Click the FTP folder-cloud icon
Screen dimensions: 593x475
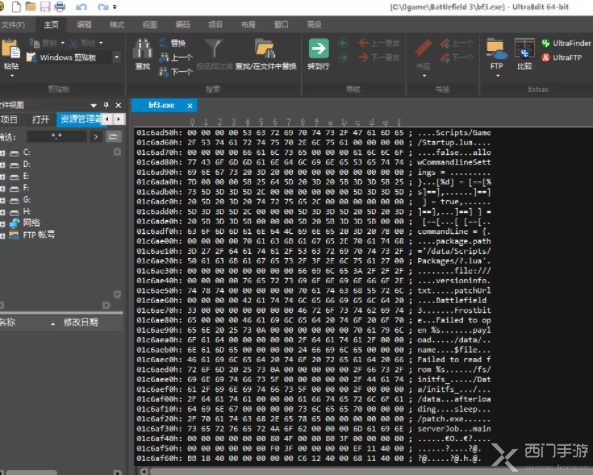click(497, 49)
